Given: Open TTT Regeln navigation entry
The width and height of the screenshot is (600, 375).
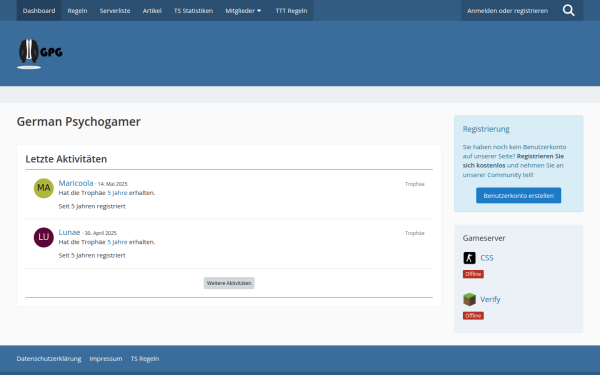Looking at the screenshot, I should coord(291,10).
